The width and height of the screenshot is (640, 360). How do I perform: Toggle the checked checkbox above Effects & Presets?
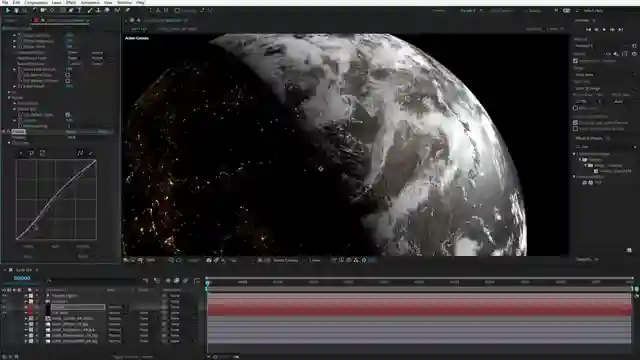coord(576,122)
